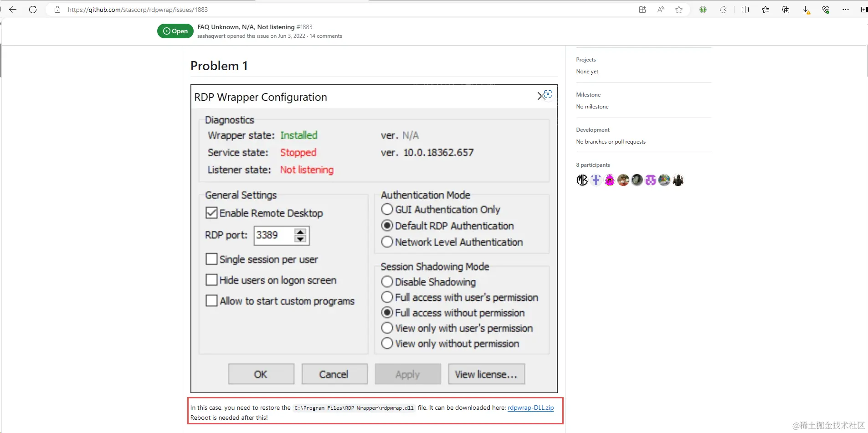Click the image visual-search icon beside the X
The image size is (868, 433).
coord(548,94)
